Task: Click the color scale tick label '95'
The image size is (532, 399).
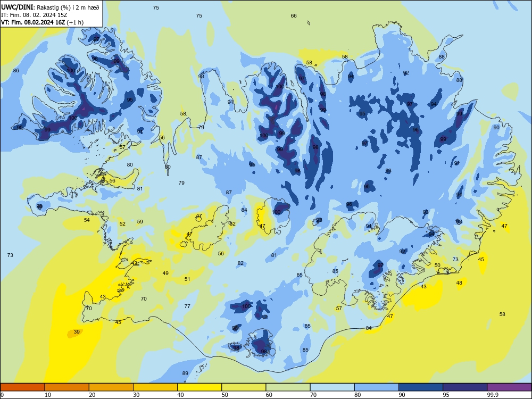Action: pos(446,395)
